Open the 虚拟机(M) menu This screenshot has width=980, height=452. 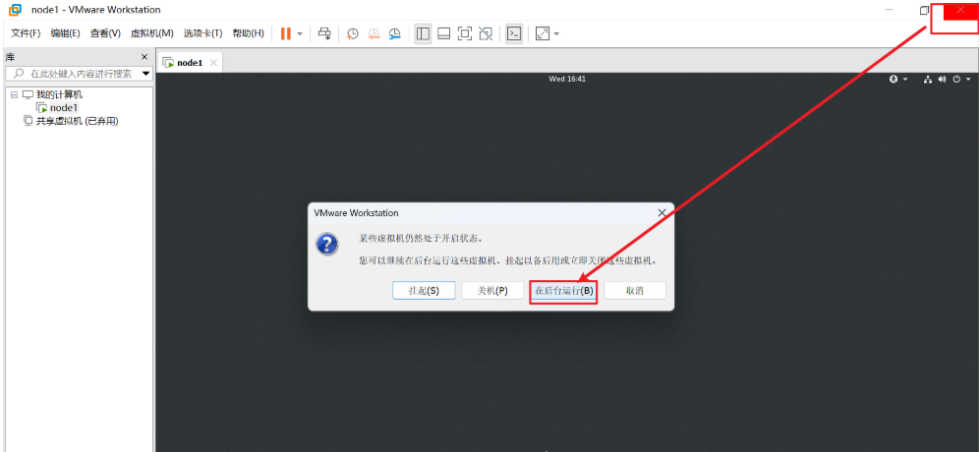(x=152, y=33)
